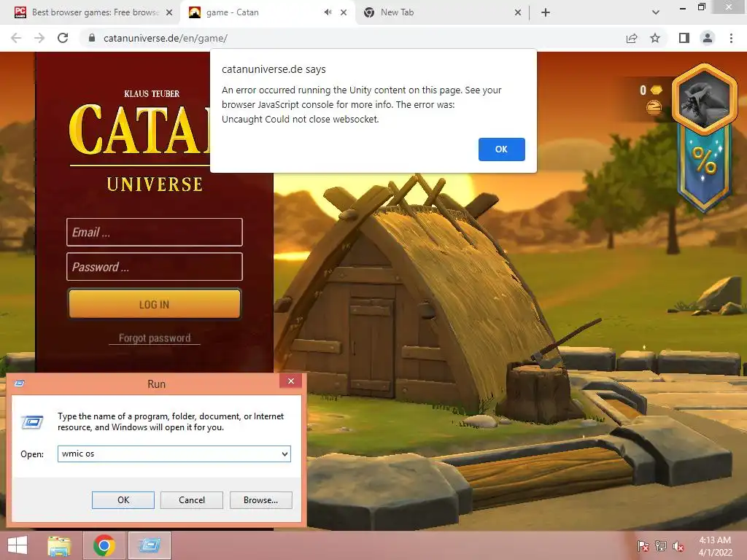This screenshot has width=747, height=560.
Task: Click the LOG IN button
Action: click(155, 304)
